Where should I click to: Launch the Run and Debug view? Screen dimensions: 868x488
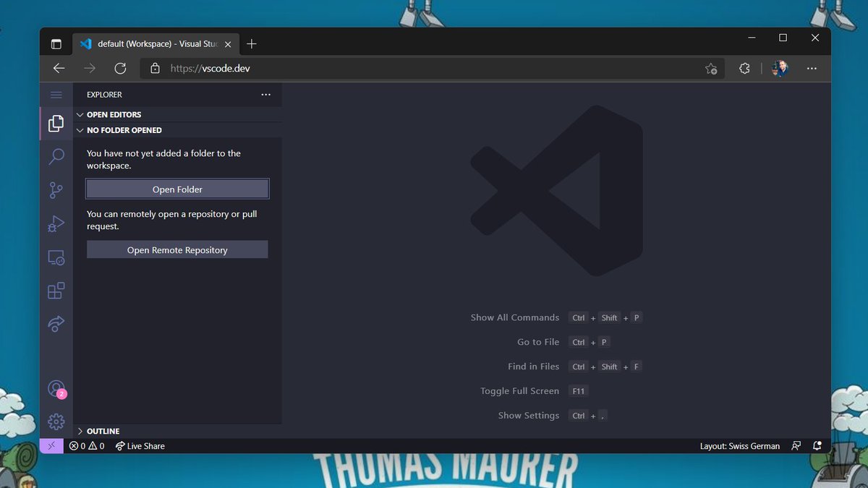pyautogui.click(x=56, y=223)
